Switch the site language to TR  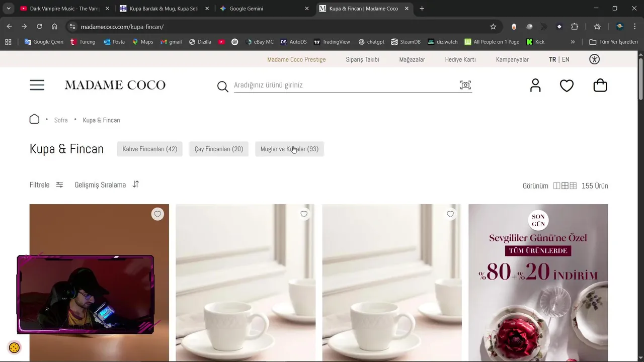(552, 59)
